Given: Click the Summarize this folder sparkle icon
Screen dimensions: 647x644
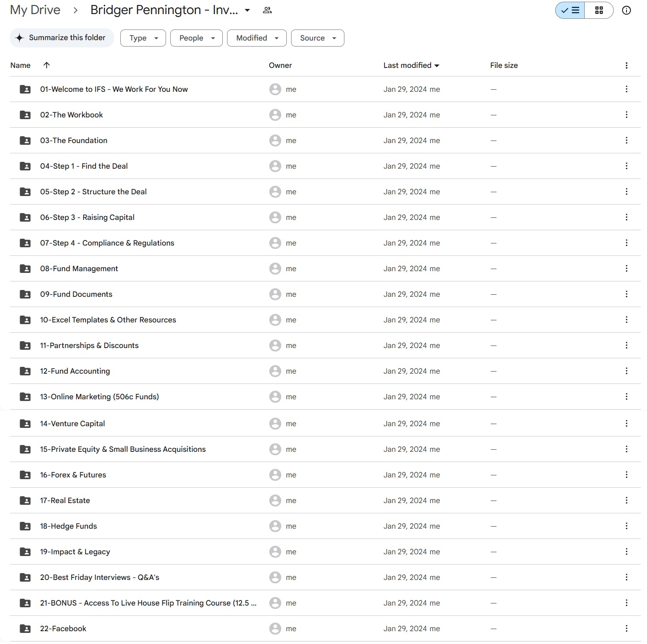Looking at the screenshot, I should 20,38.
